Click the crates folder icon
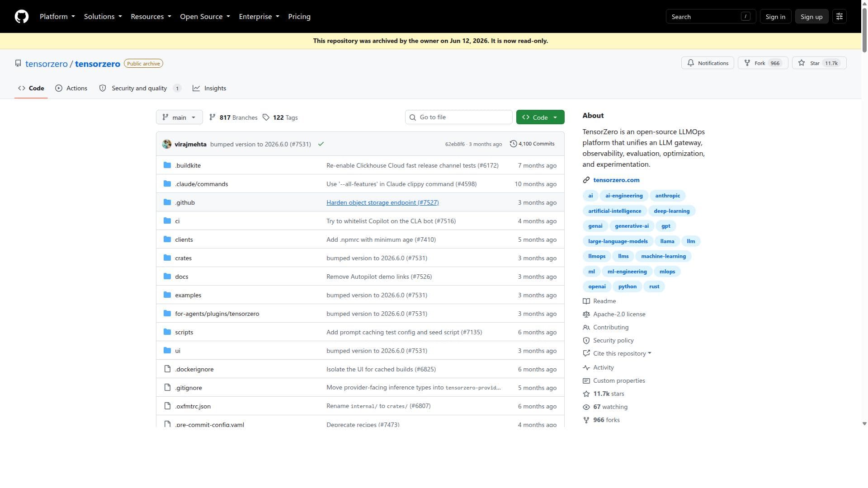Viewport: 868px width, 488px height. [x=167, y=258]
